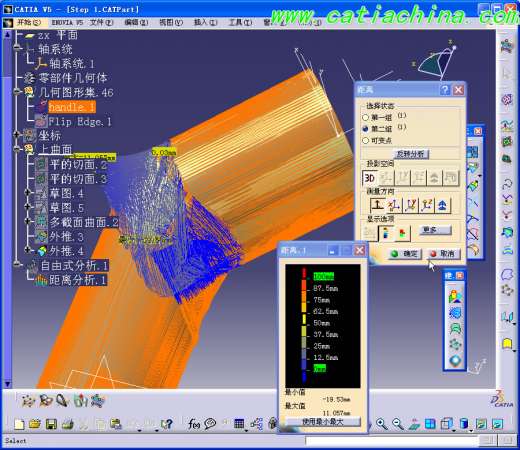Click the limited color range display option icon
The width and height of the screenshot is (520, 450).
tap(402, 233)
